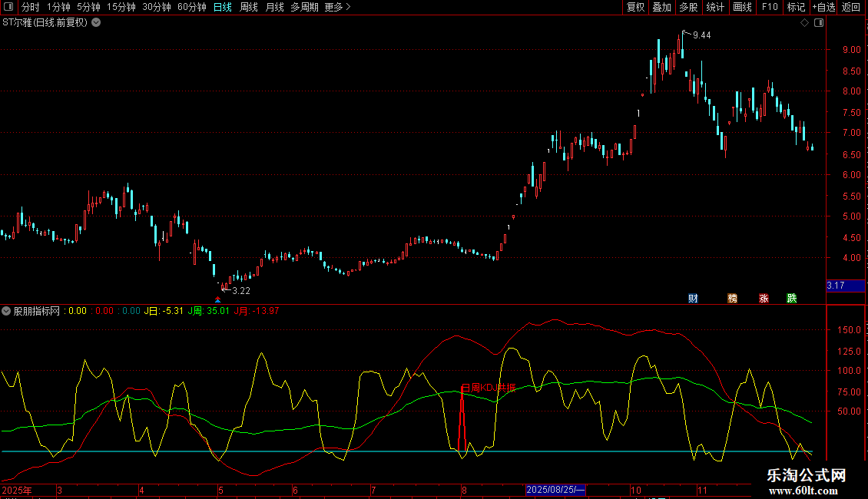The height and width of the screenshot is (499, 868).
Task: Click month 10 on the time axis
Action: (x=635, y=490)
